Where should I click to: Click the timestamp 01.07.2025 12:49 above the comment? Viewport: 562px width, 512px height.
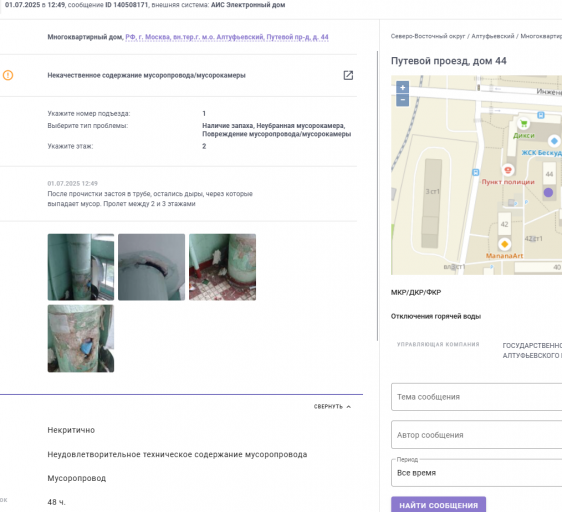(x=72, y=183)
